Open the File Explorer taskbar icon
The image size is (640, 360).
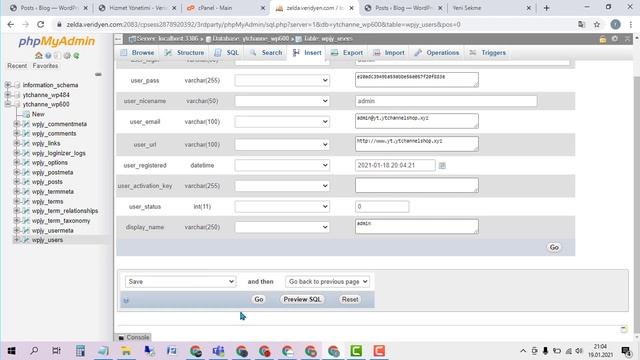click(x=126, y=351)
